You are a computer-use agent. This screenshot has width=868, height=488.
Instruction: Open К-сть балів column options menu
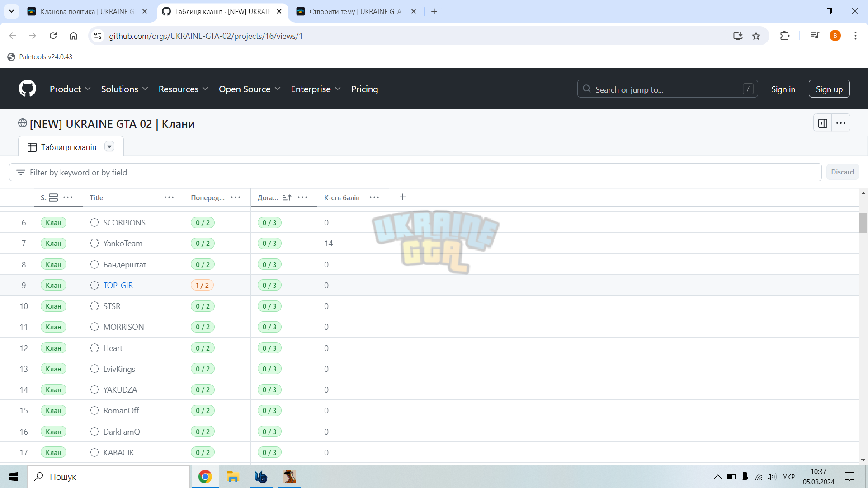374,197
